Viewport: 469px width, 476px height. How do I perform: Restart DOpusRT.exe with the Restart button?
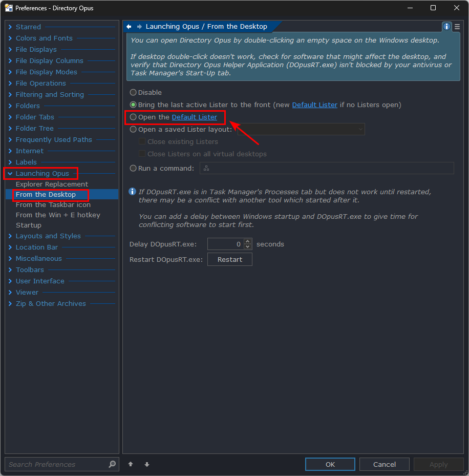(230, 260)
